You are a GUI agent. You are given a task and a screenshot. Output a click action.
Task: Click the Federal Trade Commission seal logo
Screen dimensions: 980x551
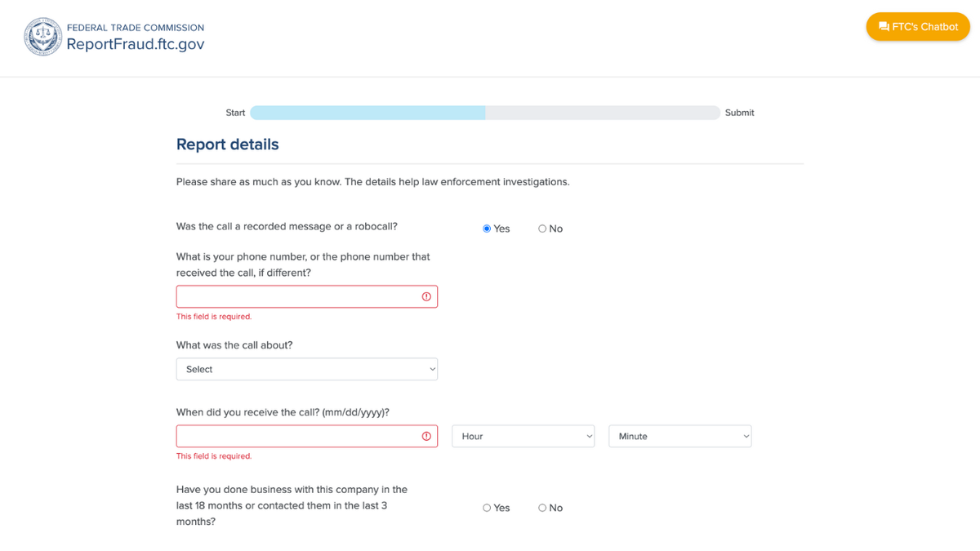coord(42,37)
